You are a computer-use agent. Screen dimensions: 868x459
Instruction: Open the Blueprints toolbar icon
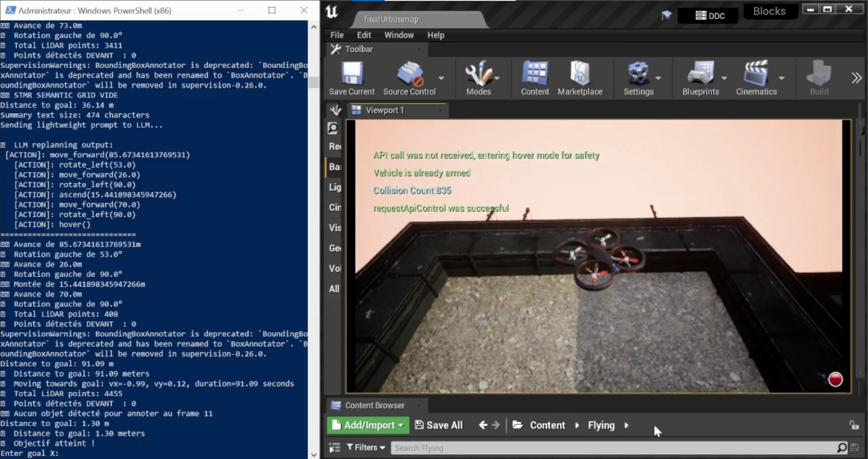(x=700, y=78)
